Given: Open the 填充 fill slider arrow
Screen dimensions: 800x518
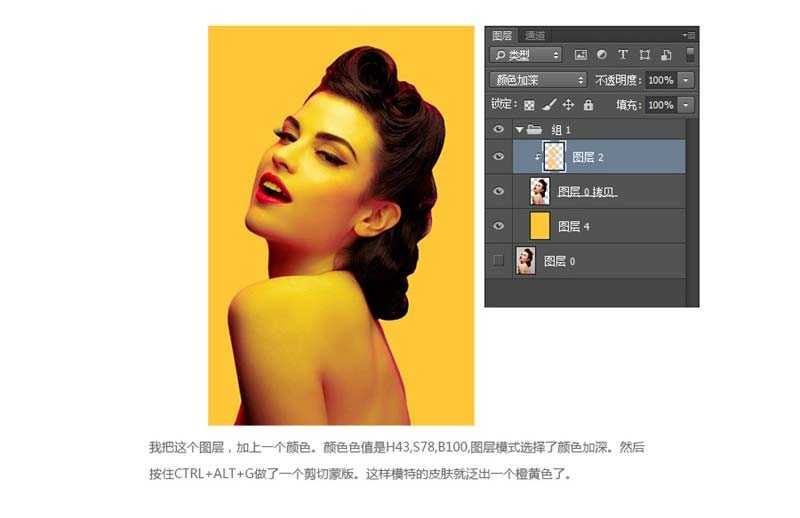Looking at the screenshot, I should [x=686, y=105].
